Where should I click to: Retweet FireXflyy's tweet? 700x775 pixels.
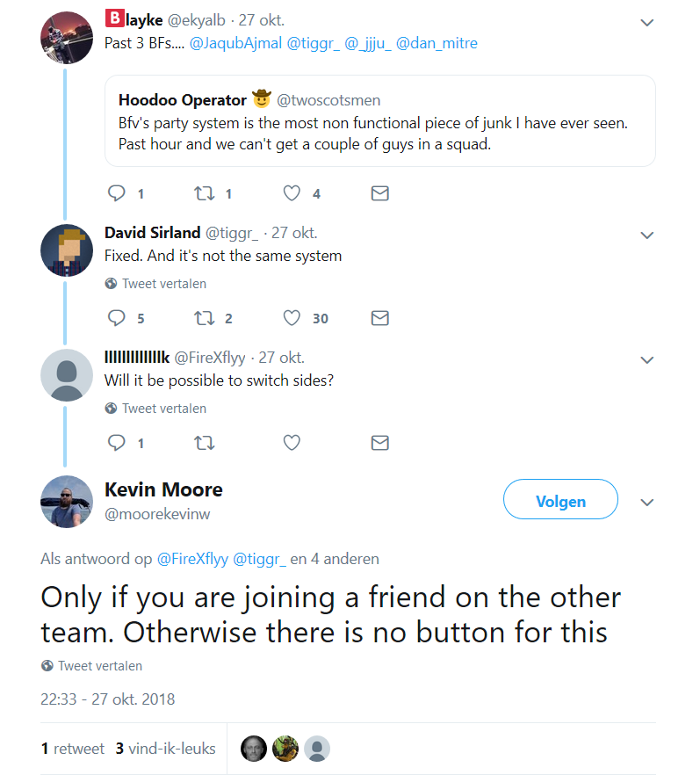(x=204, y=443)
